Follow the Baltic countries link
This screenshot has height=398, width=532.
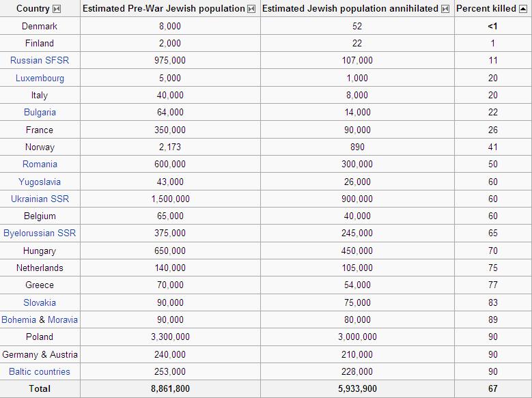pos(40,371)
